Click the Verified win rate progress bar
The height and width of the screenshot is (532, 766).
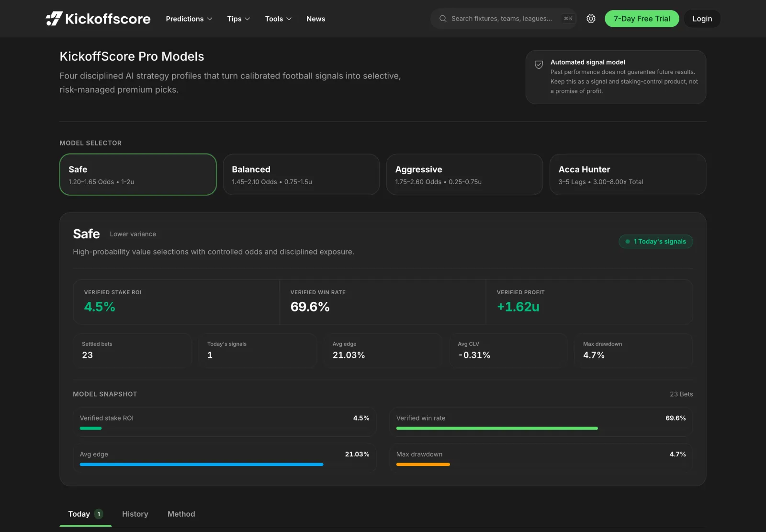[x=497, y=428]
